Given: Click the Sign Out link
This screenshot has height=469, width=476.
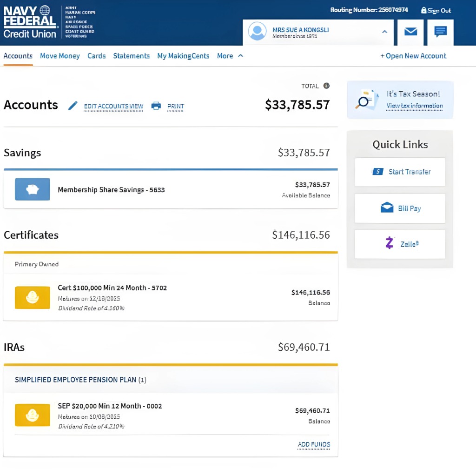Looking at the screenshot, I should (439, 11).
